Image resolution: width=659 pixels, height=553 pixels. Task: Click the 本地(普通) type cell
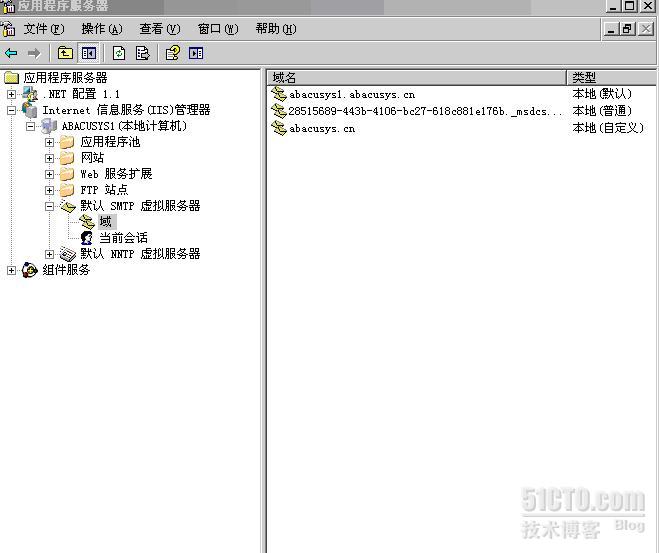602,111
